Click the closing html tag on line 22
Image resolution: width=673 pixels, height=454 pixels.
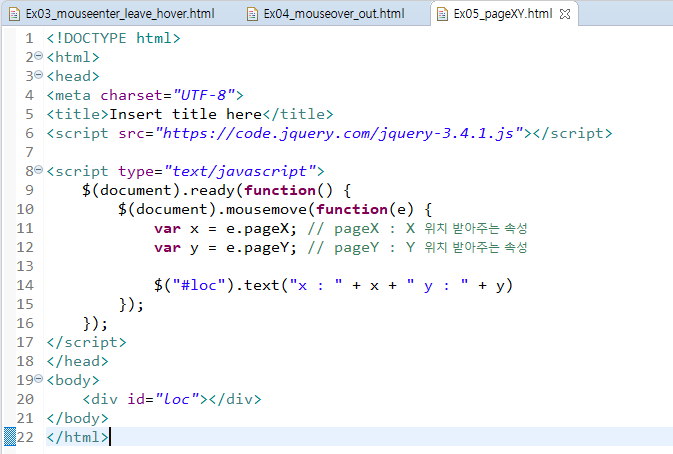tap(77, 437)
